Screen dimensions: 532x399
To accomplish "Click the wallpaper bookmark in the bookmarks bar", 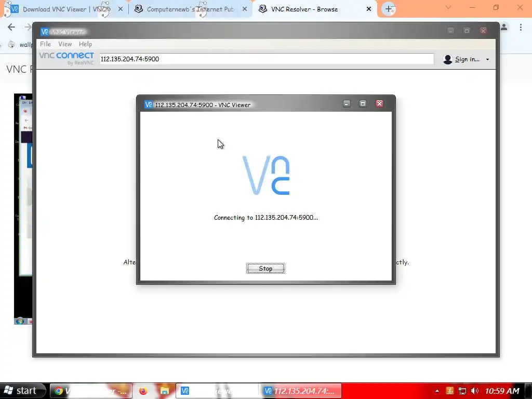I will click(x=20, y=45).
